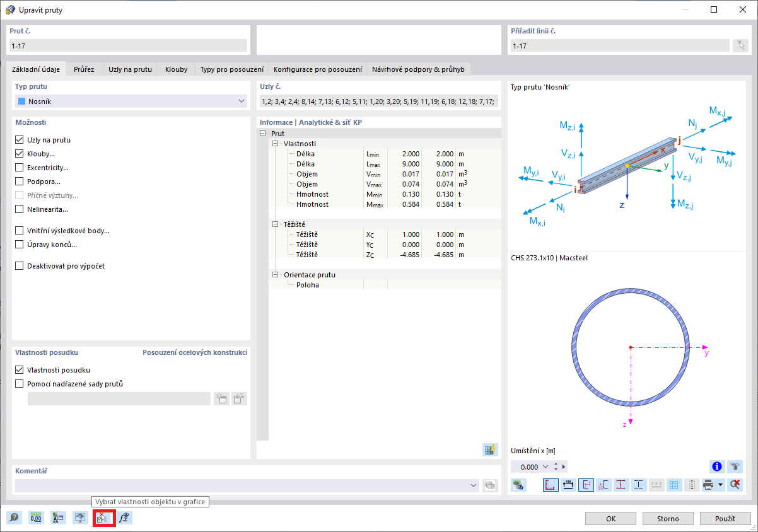Toggle the shear center SC icon
Image resolution: width=758 pixels, height=532 pixels.
coord(603,485)
